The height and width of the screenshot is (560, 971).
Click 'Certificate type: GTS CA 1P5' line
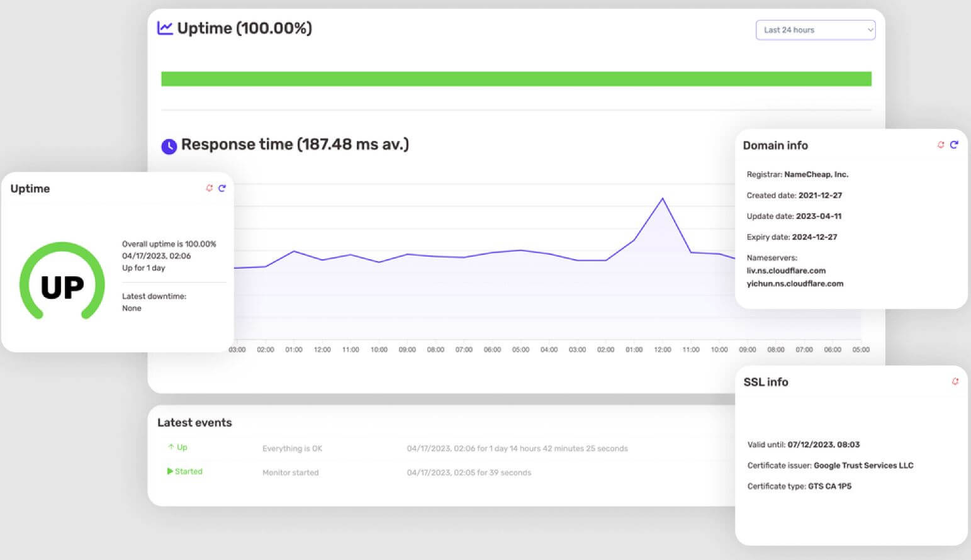pos(799,486)
